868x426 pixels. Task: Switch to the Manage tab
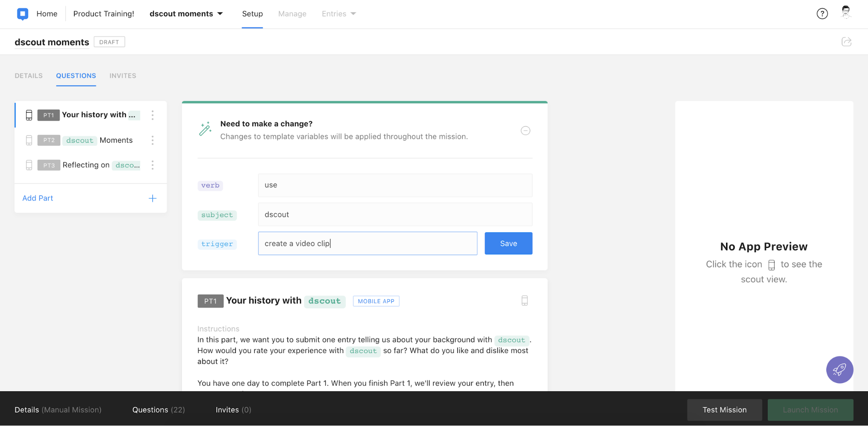(x=292, y=14)
